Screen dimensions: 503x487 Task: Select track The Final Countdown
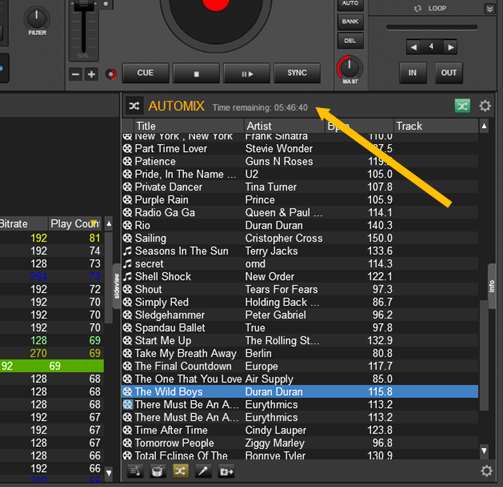300,366
